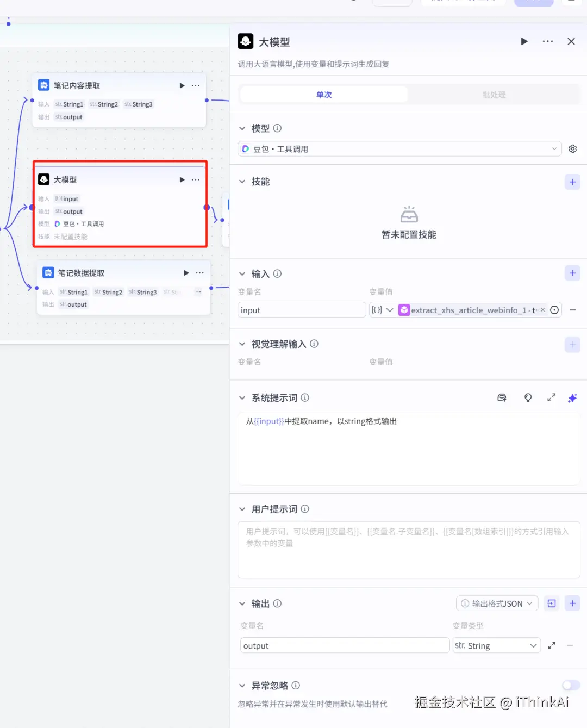
Task: Click the more options ellipsis in panel header
Action: pos(547,41)
